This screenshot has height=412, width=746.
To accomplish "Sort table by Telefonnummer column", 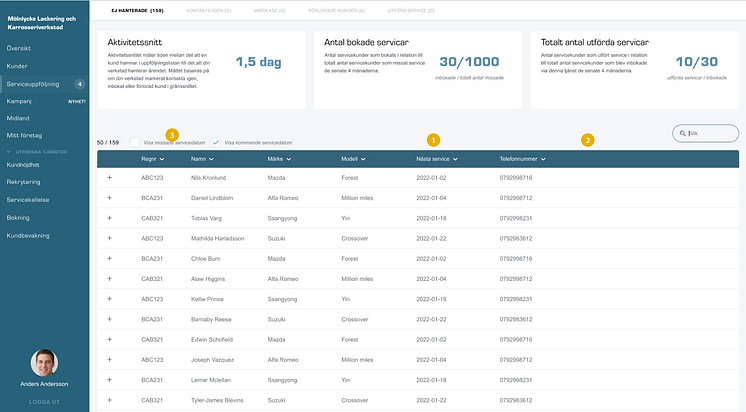I will [522, 159].
